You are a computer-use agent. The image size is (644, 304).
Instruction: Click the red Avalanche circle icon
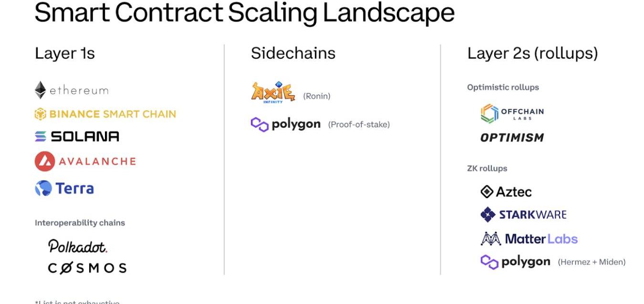[x=44, y=162]
